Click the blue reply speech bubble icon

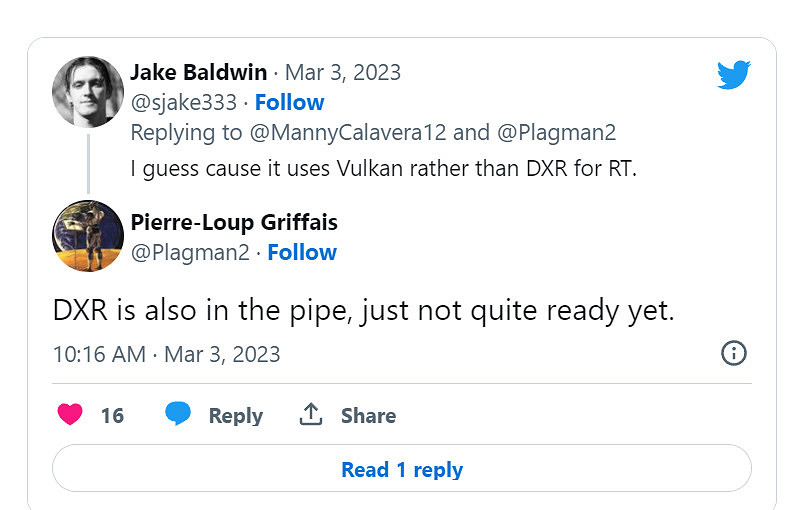pos(178,415)
